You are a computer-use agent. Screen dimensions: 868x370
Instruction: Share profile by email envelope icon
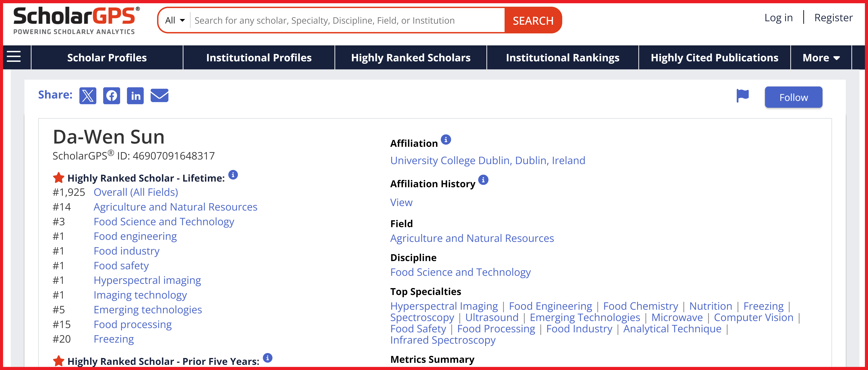[159, 96]
